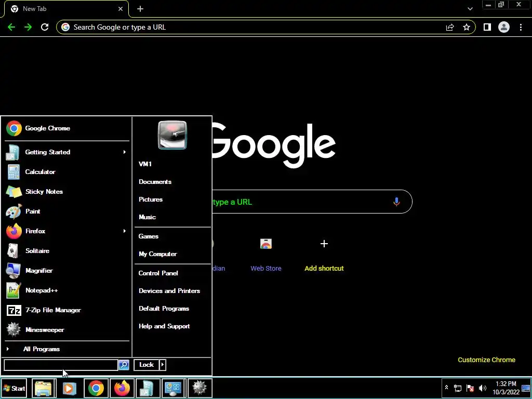Screen dimensions: 532x399
Task: Open VM1 user folder
Action: click(x=172, y=164)
